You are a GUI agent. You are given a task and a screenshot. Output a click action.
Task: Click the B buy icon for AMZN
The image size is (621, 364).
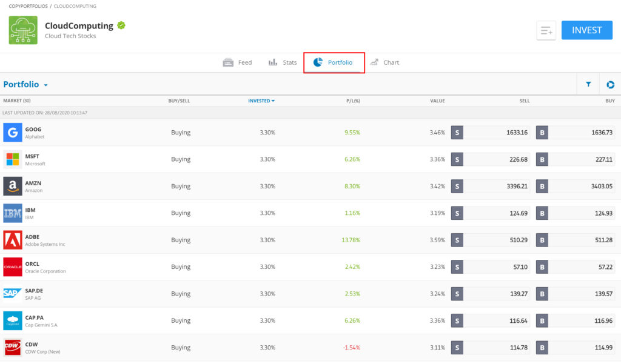pos(542,187)
